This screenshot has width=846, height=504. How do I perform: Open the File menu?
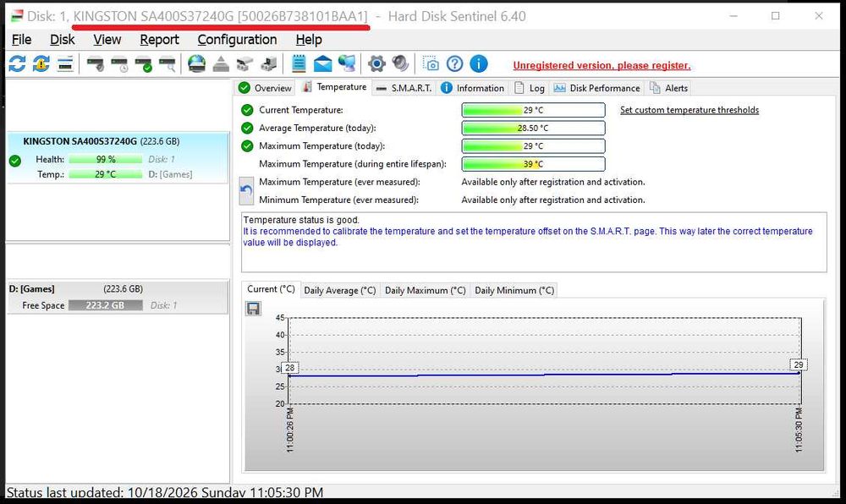(x=22, y=40)
